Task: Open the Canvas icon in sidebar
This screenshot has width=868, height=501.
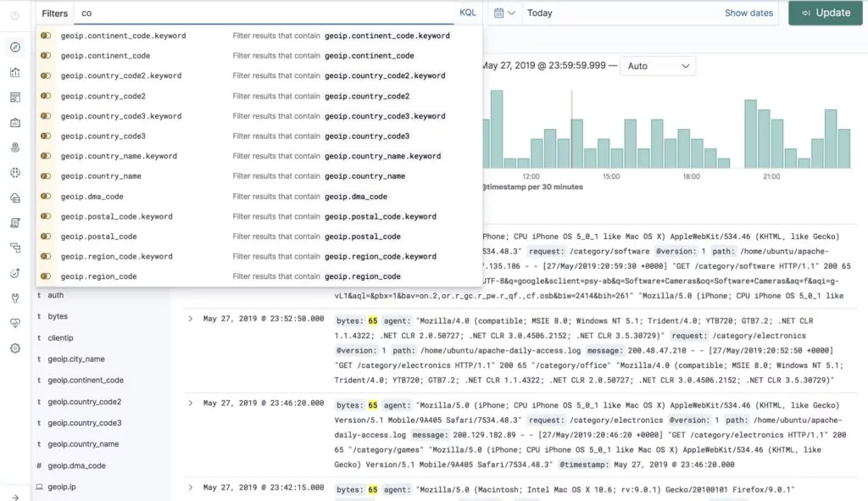Action: click(x=15, y=122)
